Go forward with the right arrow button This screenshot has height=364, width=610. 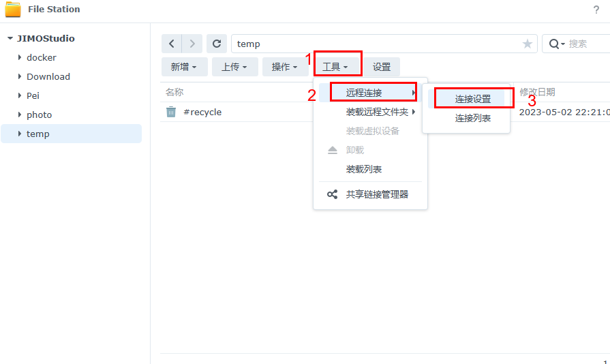coord(192,44)
